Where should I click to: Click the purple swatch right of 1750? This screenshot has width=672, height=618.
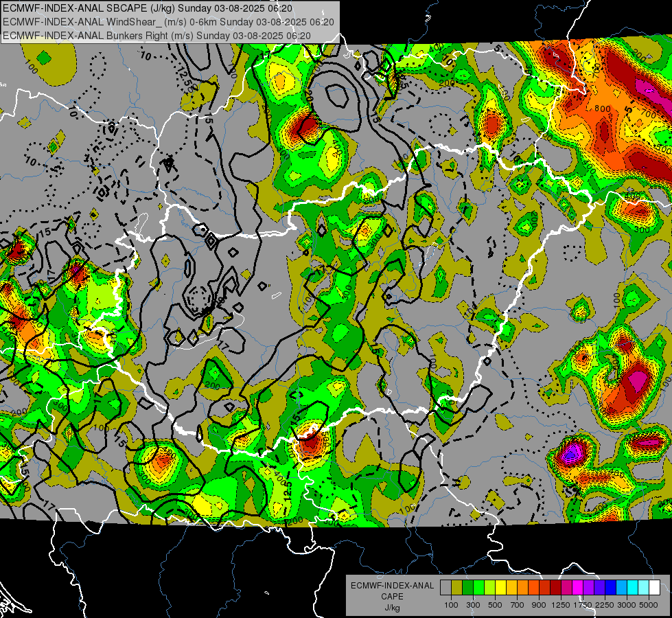pyautogui.click(x=589, y=588)
